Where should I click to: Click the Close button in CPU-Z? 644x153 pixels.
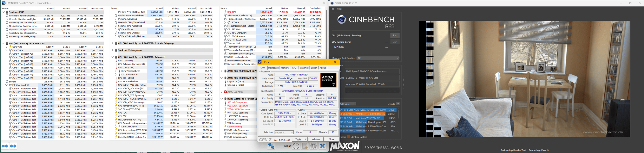(331, 139)
